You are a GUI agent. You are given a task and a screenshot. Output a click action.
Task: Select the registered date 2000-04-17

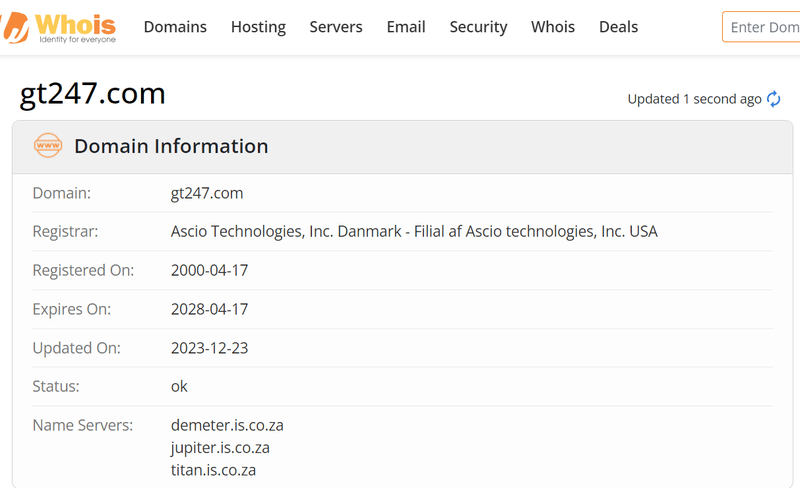pos(209,270)
